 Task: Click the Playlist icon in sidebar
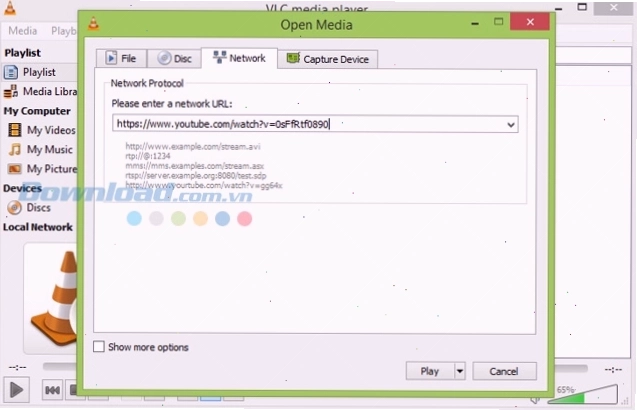pyautogui.click(x=11, y=72)
